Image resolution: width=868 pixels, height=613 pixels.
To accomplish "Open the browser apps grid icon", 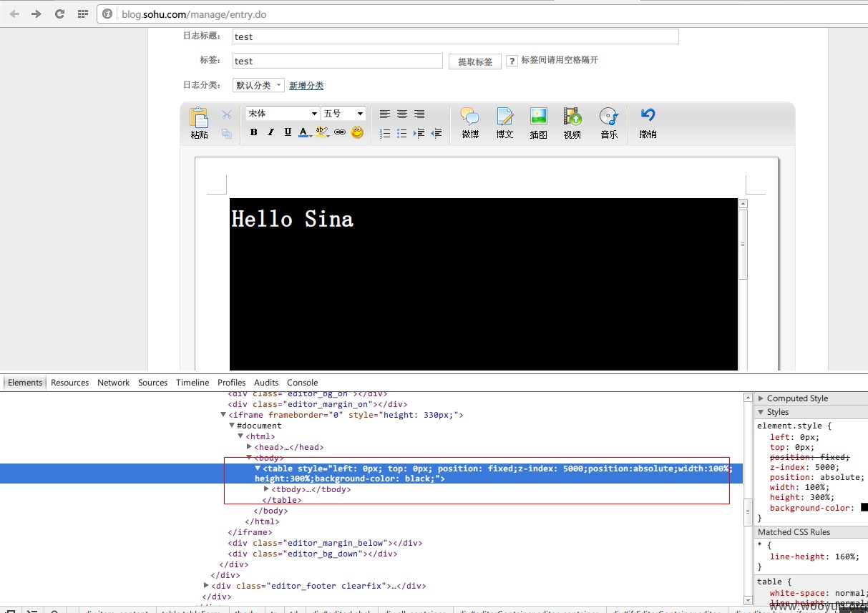I will point(82,14).
